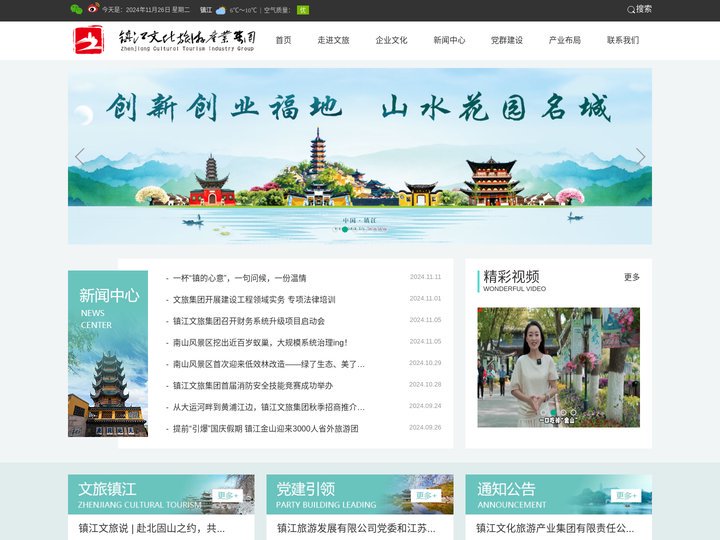Click the cloud weather icon
This screenshot has width=720, height=540.
point(220,10)
